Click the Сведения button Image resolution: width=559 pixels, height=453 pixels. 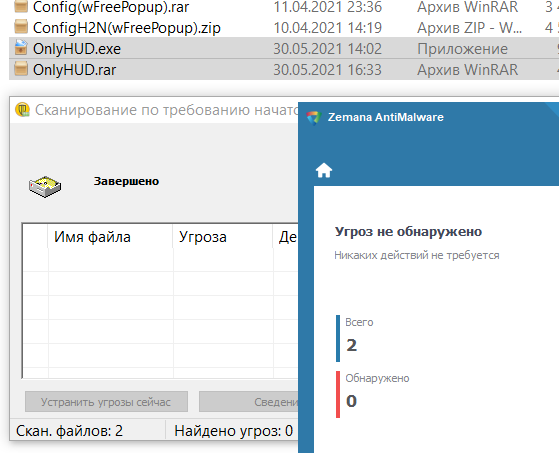(x=249, y=402)
